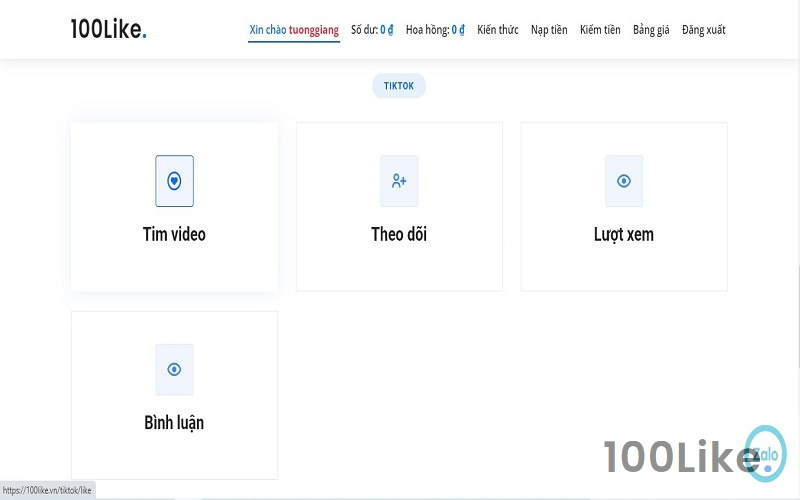This screenshot has height=500, width=800.
Task: Go to Nạp tiền page
Action: click(x=549, y=30)
